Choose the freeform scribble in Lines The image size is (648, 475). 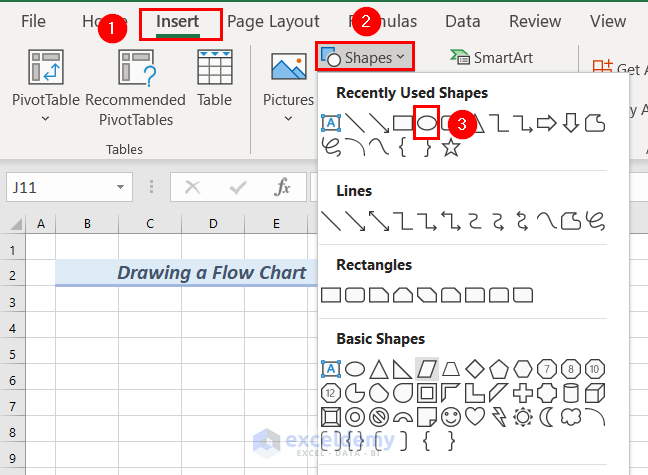(x=595, y=221)
